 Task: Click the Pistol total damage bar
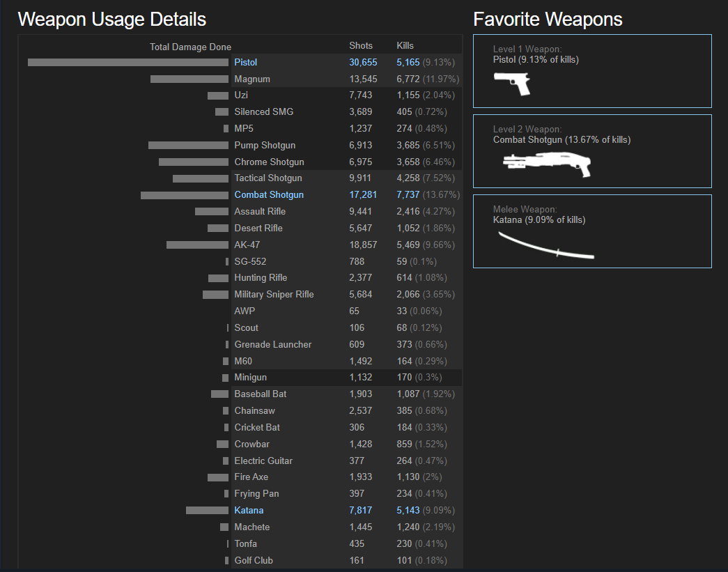[x=128, y=63]
